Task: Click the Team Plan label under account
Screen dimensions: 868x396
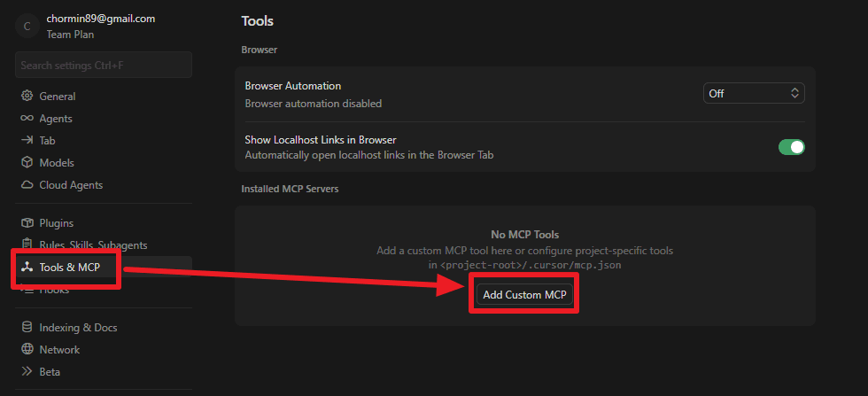Action: pyautogui.click(x=70, y=35)
